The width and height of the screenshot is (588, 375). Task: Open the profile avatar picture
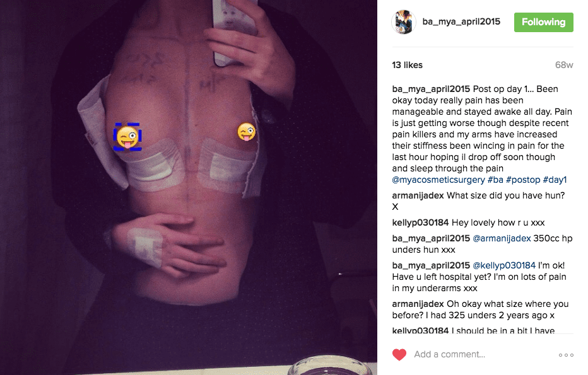[404, 21]
